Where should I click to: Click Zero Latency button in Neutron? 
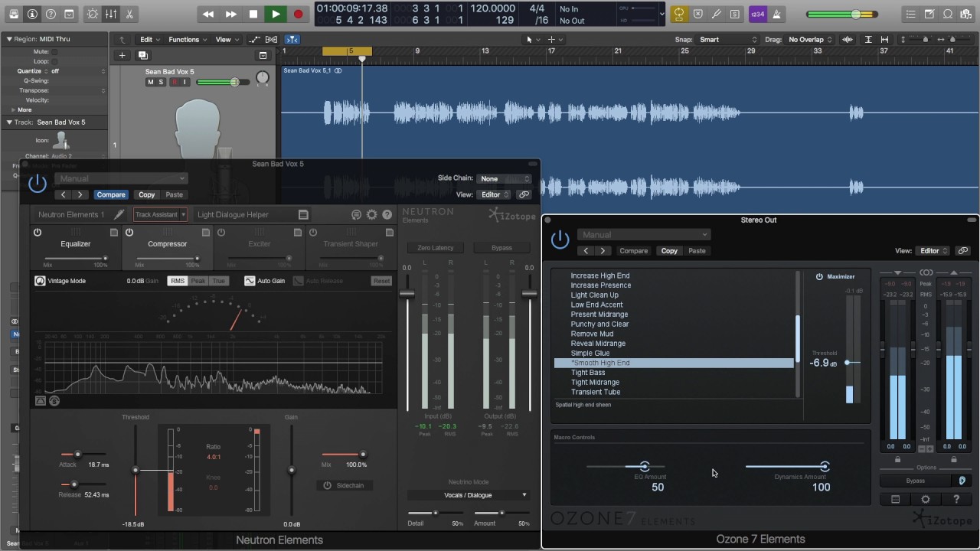tap(436, 248)
